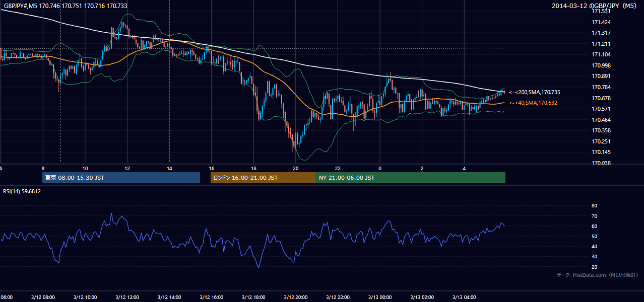Click price axis label 171.424
Viewport: 644px width, 302px height.
click(601, 22)
